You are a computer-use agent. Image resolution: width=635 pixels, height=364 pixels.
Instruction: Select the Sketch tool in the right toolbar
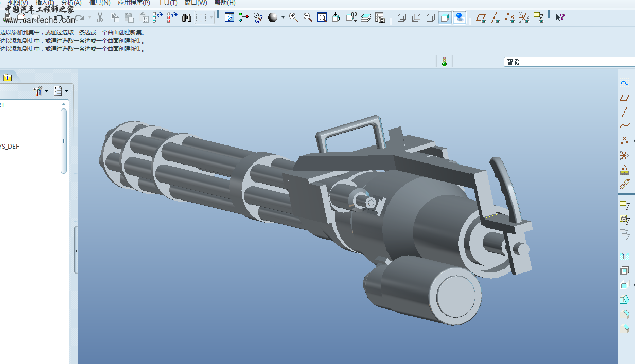click(624, 83)
